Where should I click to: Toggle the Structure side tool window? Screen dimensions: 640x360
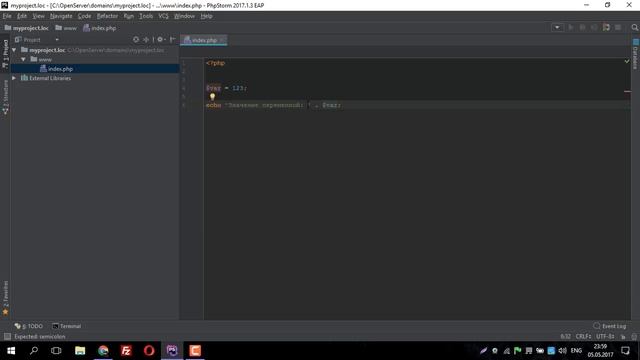5,97
